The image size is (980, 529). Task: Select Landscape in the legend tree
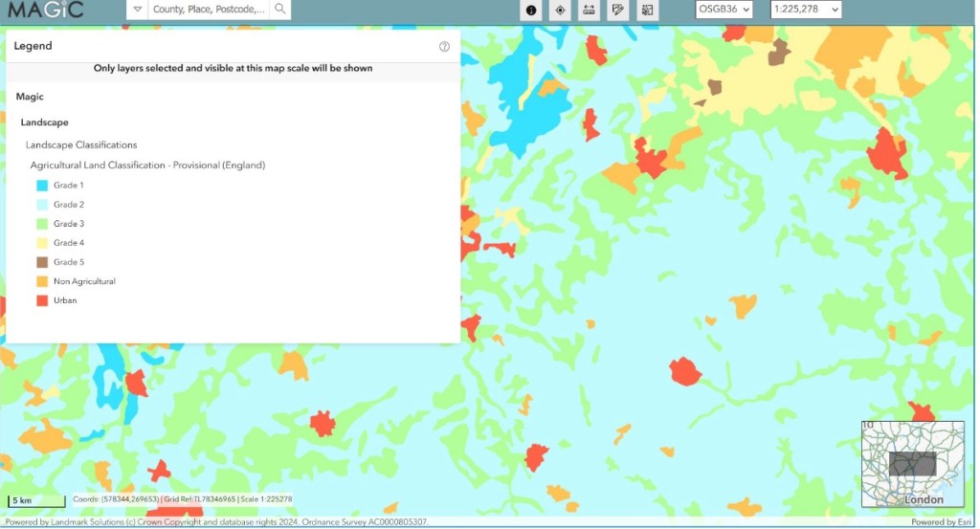pyautogui.click(x=44, y=122)
